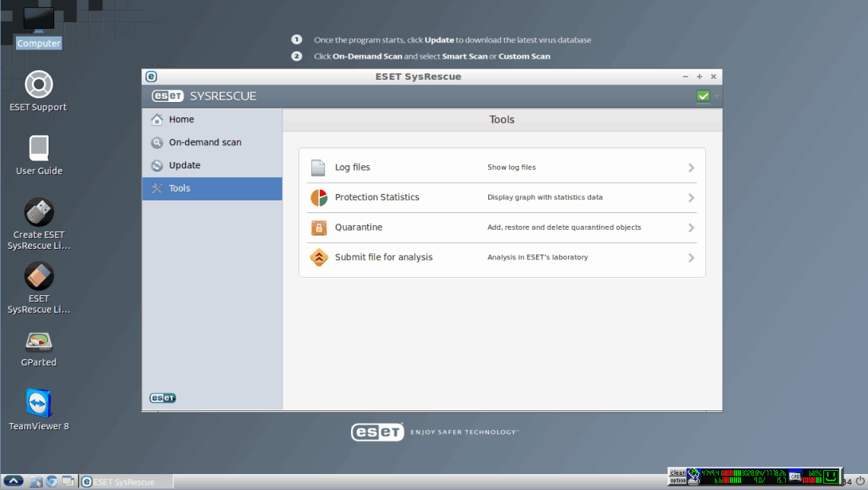
Task: Launch TeamViewer 8 from the desktop
Action: (39, 410)
